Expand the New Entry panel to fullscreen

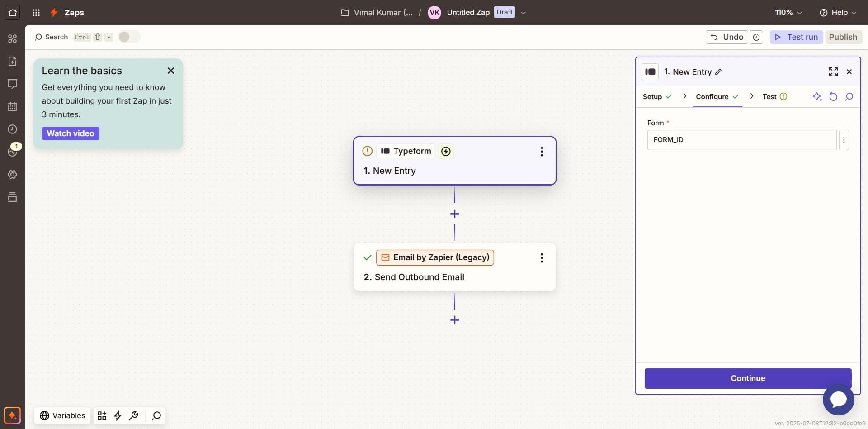point(833,72)
